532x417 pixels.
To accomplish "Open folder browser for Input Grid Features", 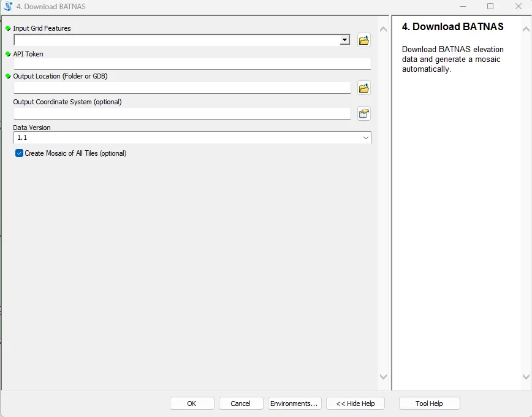I will click(x=363, y=40).
